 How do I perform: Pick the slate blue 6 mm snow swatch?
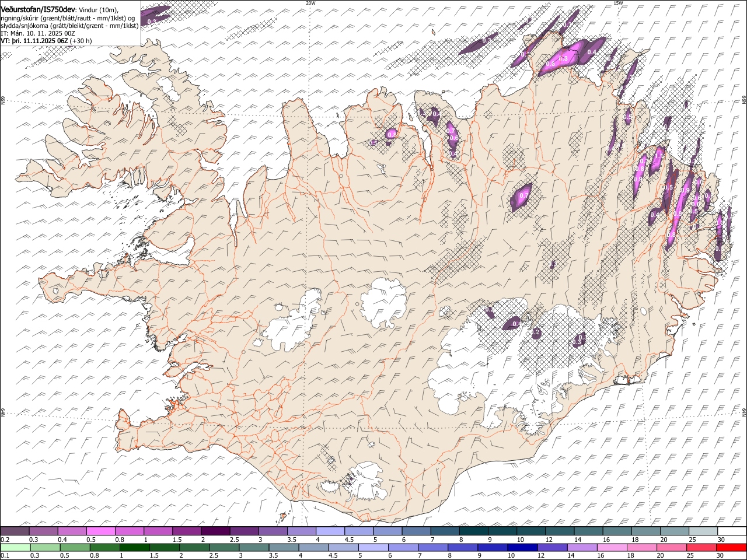tap(416, 531)
